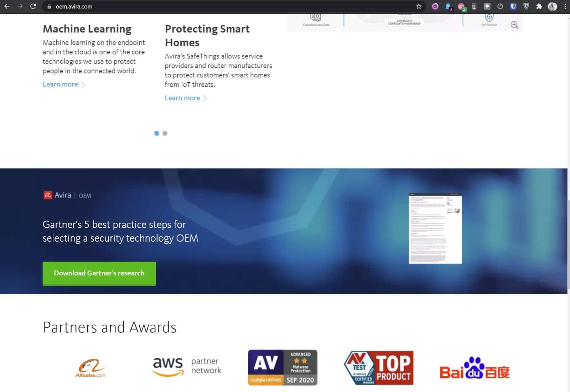This screenshot has width=570, height=392.
Task: Click the Partners and Awards heading
Action: point(110,327)
